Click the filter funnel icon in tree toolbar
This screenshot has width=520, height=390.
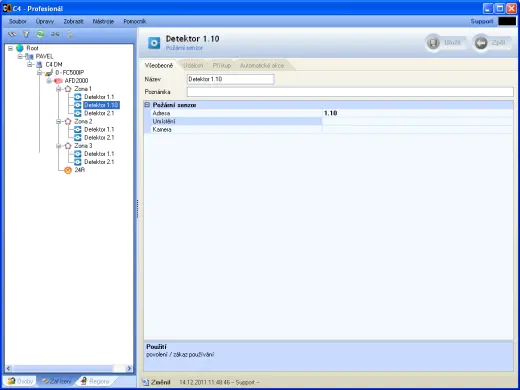(26, 34)
